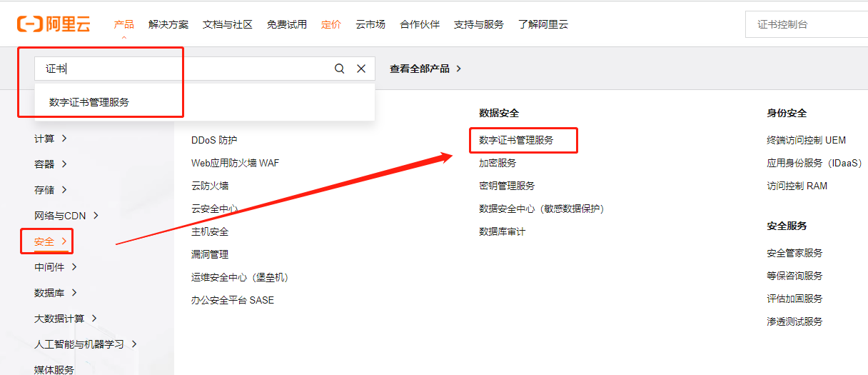Open the 安全管家服务 link
868x375 pixels.
(x=794, y=253)
